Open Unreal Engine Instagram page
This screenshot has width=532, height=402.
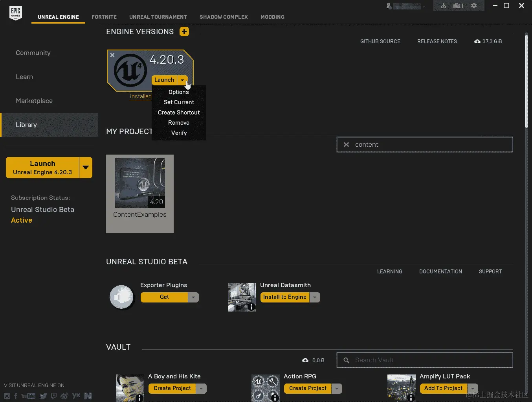pos(7,396)
